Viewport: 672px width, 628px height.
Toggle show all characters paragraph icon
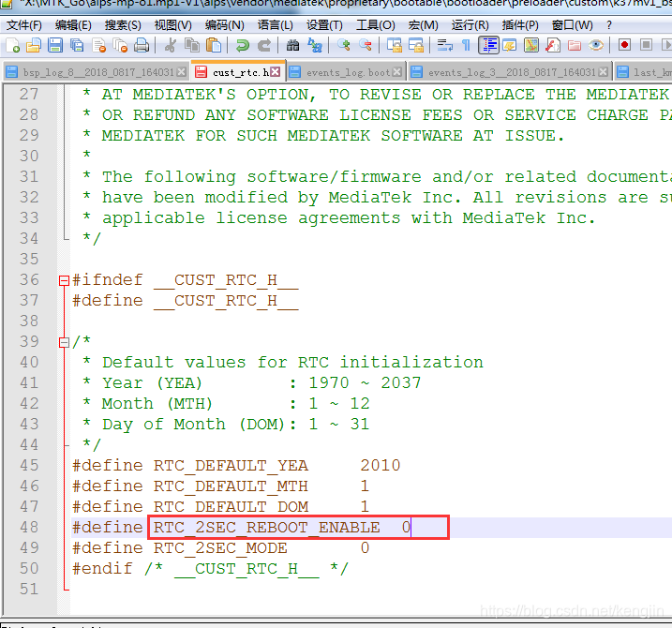tap(467, 45)
